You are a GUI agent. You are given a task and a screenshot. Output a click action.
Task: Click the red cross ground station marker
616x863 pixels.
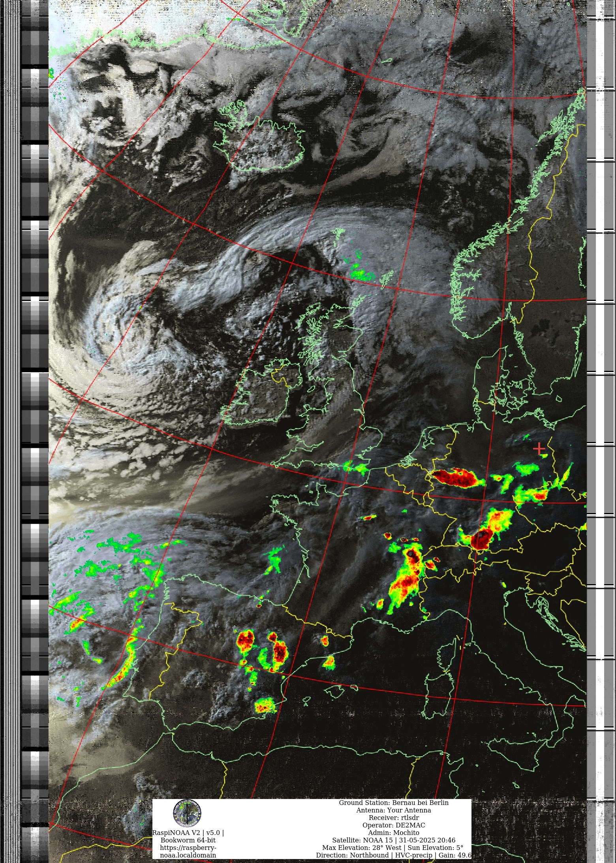539,449
